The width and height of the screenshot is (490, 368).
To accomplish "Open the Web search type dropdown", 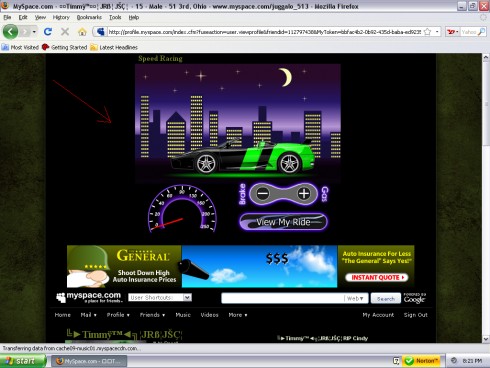I will tap(355, 298).
